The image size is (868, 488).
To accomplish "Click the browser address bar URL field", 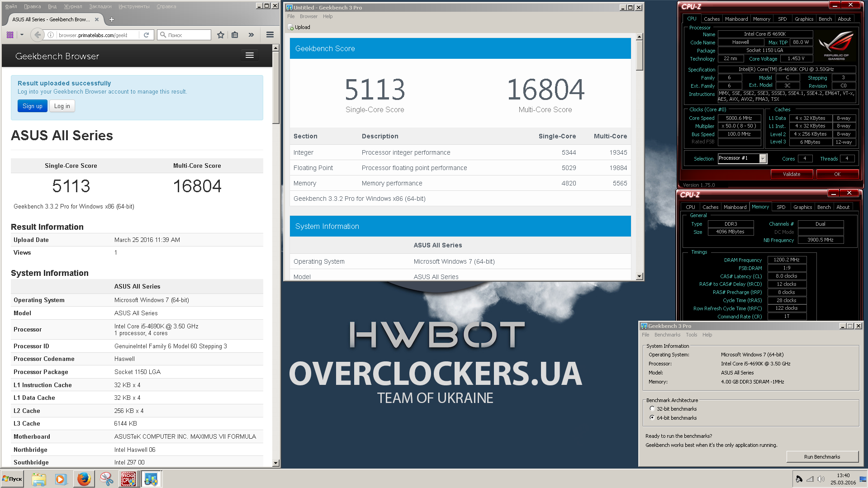I will (94, 35).
